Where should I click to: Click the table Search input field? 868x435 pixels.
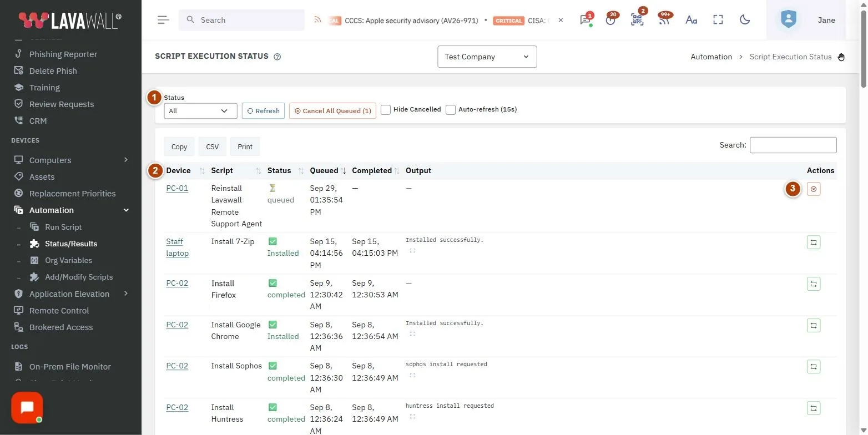click(x=793, y=145)
